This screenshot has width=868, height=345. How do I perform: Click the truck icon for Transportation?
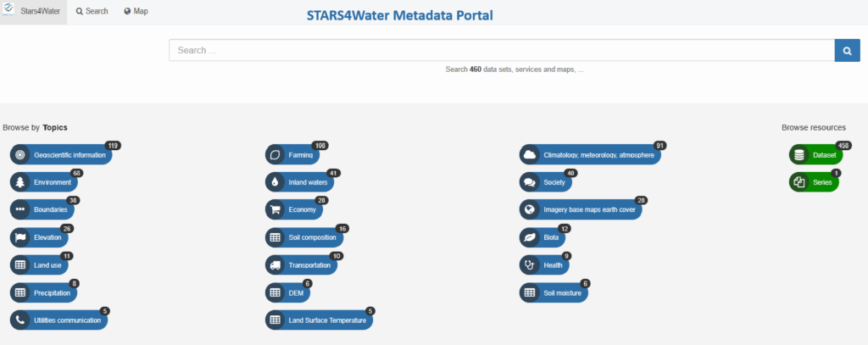[x=275, y=265]
